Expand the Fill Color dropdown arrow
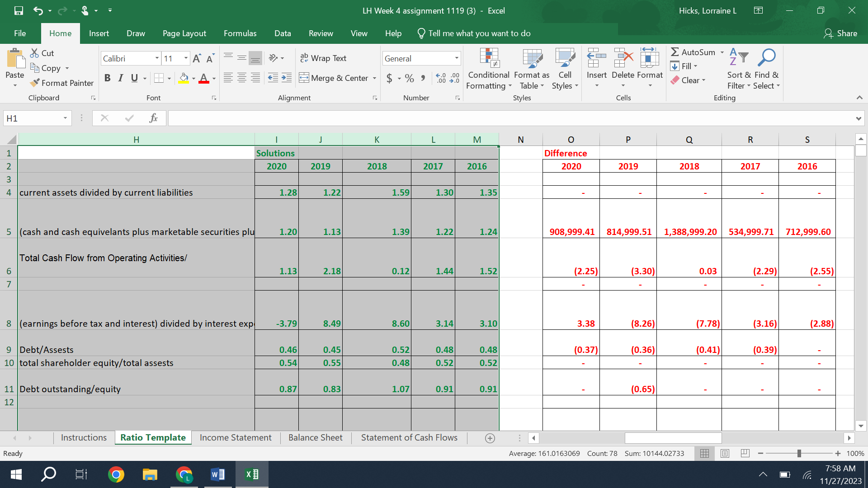The width and height of the screenshot is (868, 488). click(193, 78)
